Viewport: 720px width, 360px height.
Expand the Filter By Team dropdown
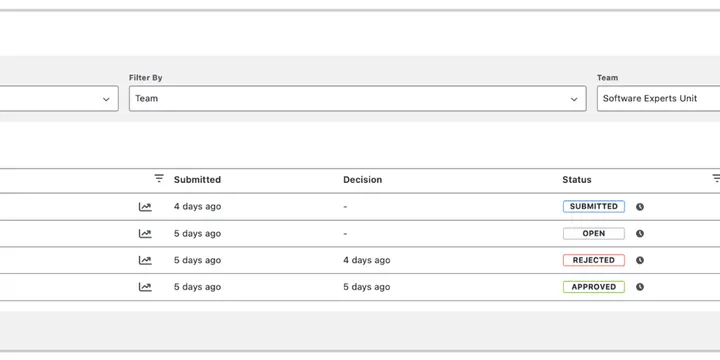tap(357, 98)
